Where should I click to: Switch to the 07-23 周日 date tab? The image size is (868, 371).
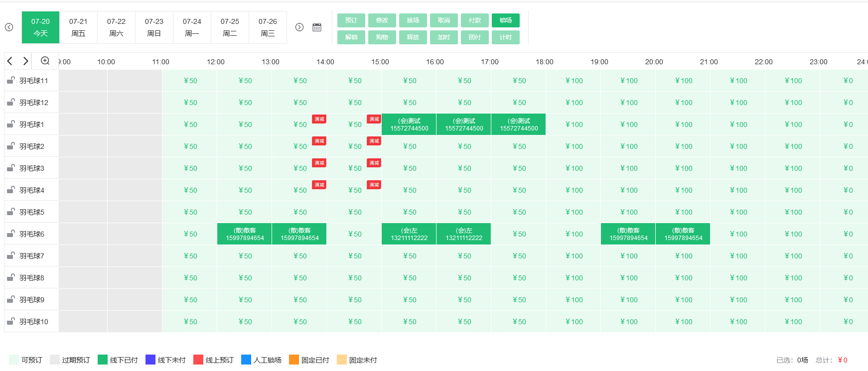154,27
